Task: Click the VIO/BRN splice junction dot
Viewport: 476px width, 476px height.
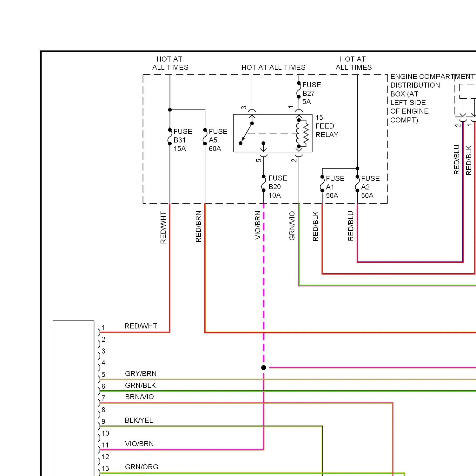Action: [264, 367]
